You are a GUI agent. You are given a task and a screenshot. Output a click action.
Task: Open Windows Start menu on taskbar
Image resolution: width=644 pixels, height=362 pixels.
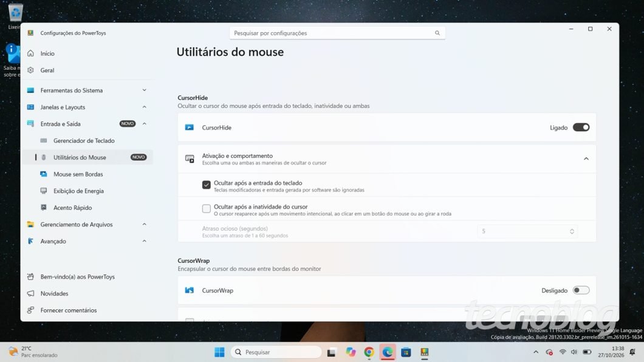coord(219,352)
